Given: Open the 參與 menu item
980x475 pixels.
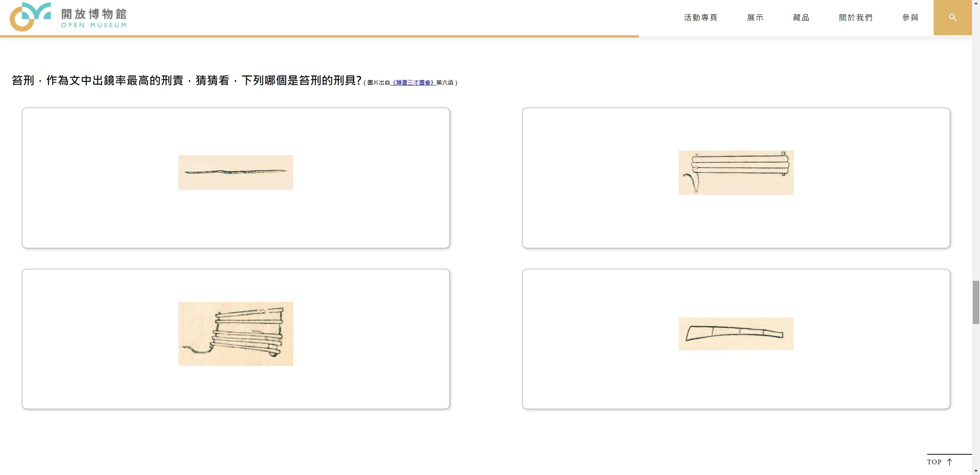Looking at the screenshot, I should pos(910,18).
